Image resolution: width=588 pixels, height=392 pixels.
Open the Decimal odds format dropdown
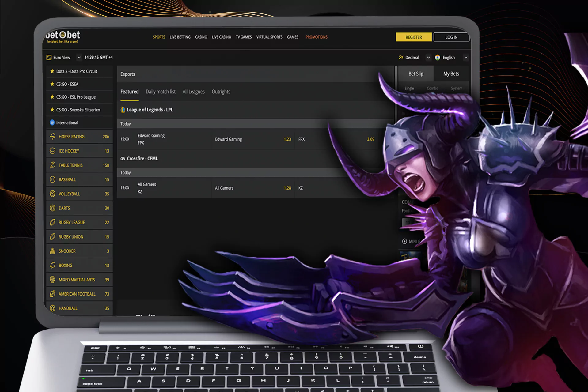pos(428,58)
